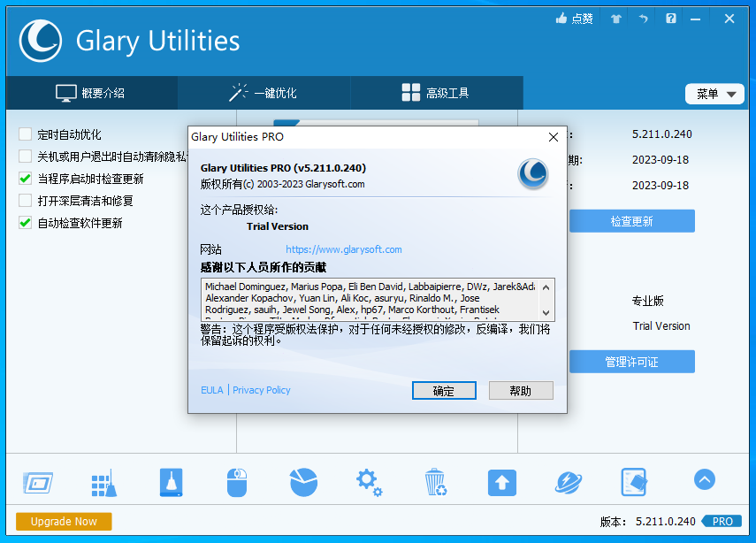Click the question mark help icon
756x543 pixels.
(x=671, y=19)
